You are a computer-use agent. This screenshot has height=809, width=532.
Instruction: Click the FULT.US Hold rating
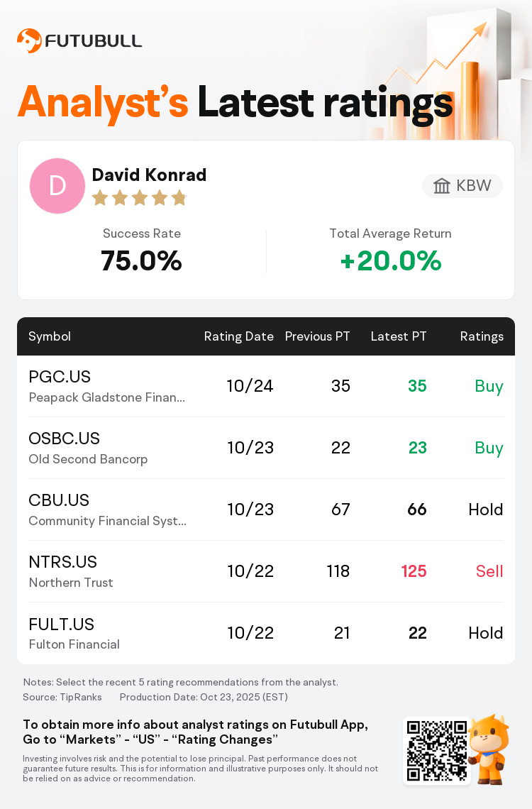[486, 633]
